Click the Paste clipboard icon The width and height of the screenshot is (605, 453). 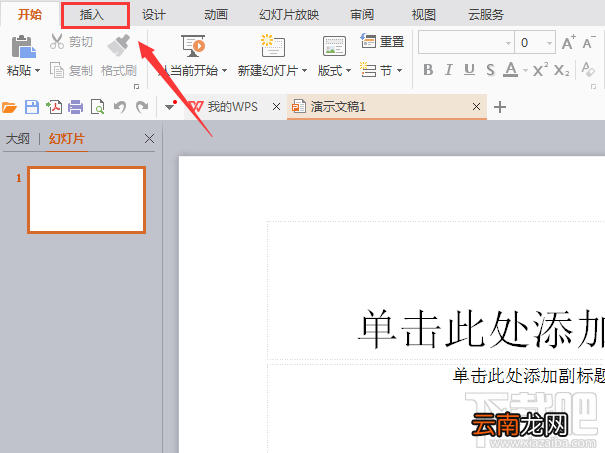[23, 46]
